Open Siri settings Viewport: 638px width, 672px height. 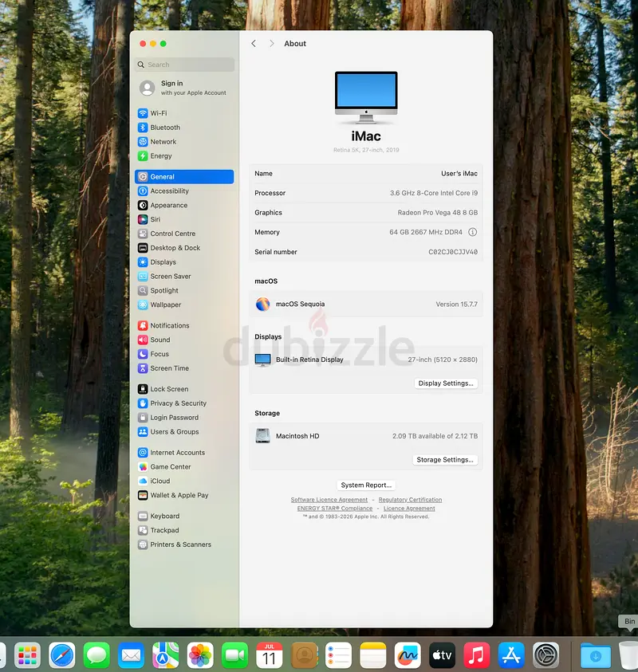[184, 219]
